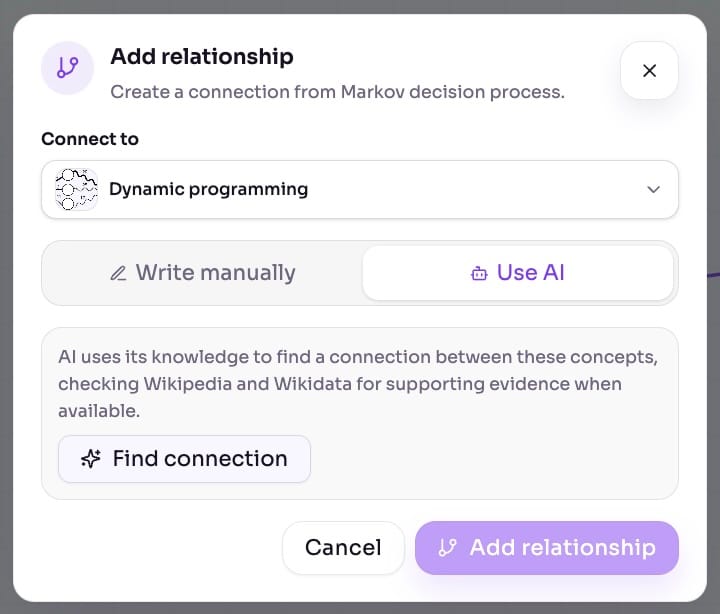Click the robot icon on Use AI

click(x=479, y=273)
